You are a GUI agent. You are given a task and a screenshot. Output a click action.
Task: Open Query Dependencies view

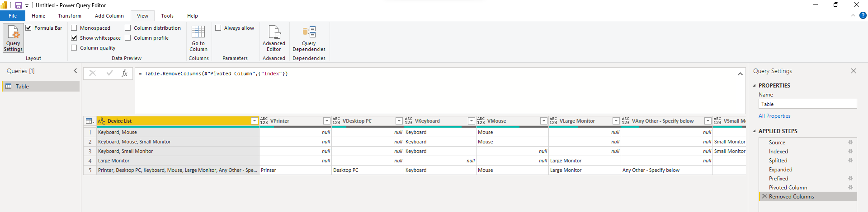(x=309, y=38)
